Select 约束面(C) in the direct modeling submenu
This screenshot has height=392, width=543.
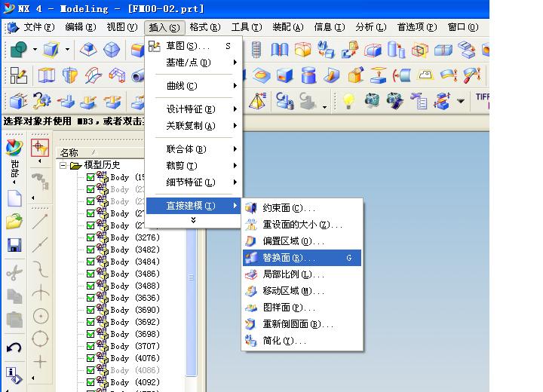coord(302,208)
